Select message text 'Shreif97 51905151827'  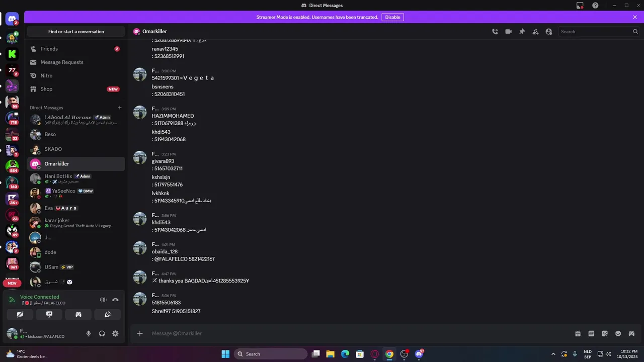[x=176, y=312]
